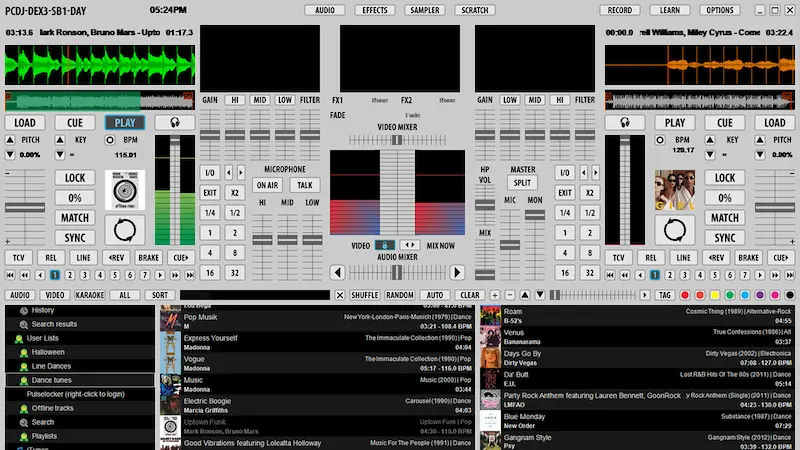Click the left deck PLAY button
The width and height of the screenshot is (800, 450).
point(125,122)
